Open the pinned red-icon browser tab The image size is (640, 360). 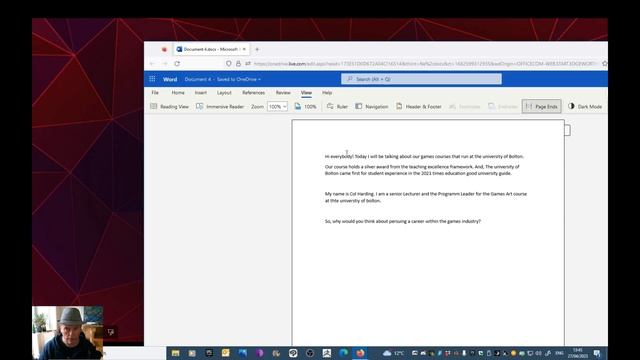164,49
